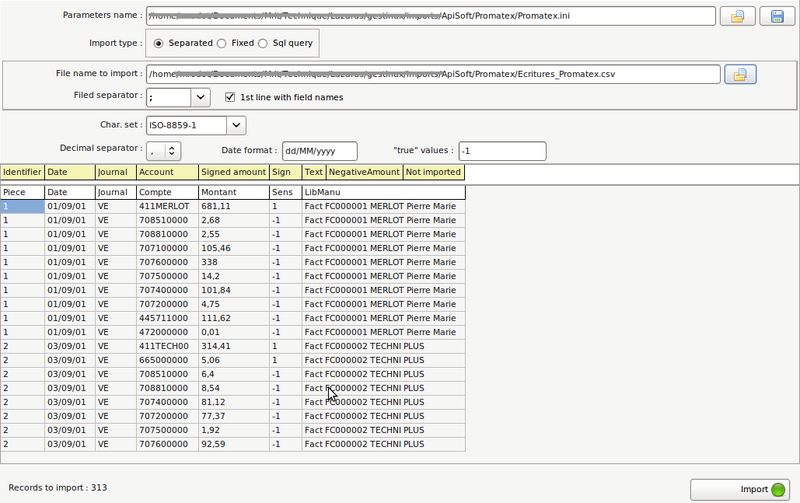Select amount cell 314,41
The width and height of the screenshot is (800, 503).
coord(234,346)
